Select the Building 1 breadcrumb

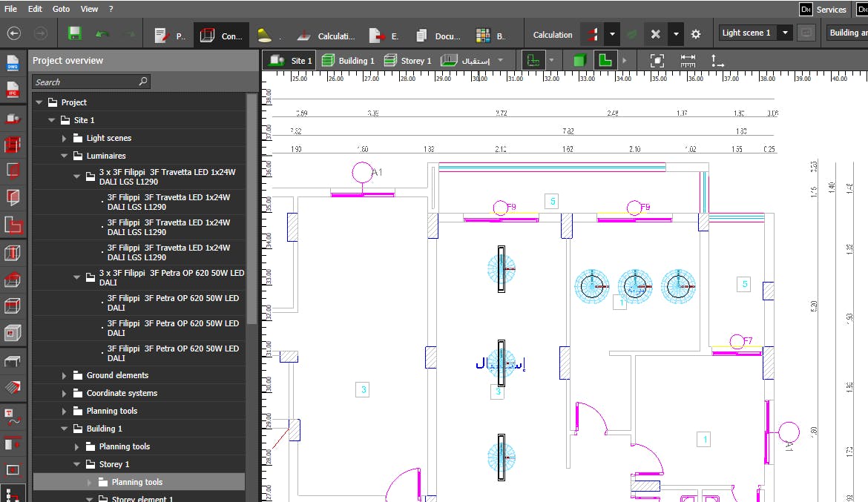point(348,60)
